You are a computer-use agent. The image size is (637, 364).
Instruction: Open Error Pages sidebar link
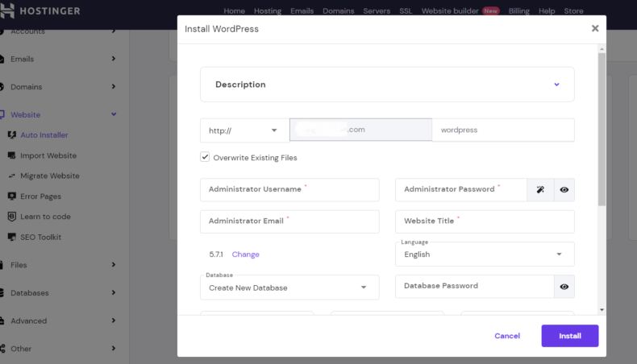[40, 196]
